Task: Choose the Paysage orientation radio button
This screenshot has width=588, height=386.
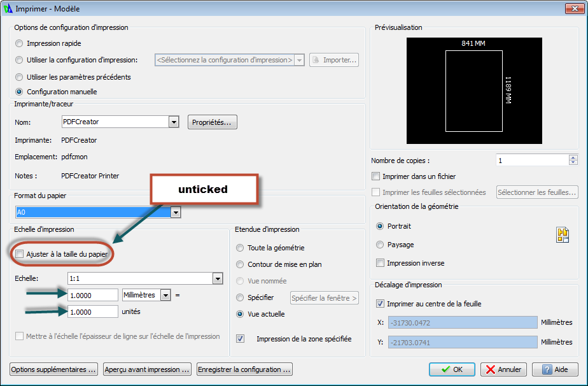Action: click(380, 245)
